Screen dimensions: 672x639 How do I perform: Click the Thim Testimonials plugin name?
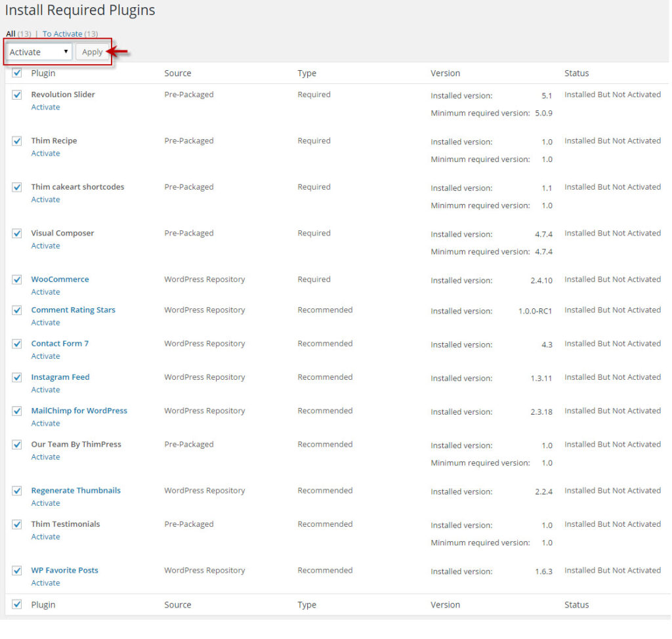point(66,524)
